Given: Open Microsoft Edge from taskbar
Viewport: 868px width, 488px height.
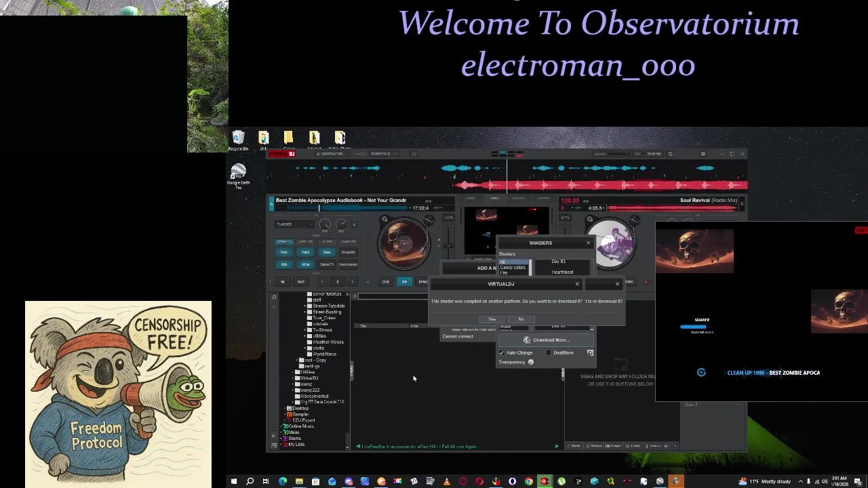Looking at the screenshot, I should tap(283, 482).
